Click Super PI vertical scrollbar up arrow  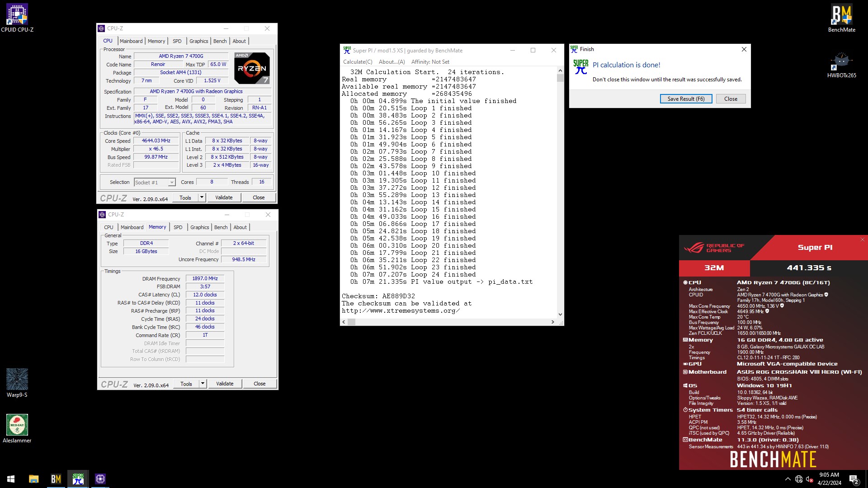(561, 70)
